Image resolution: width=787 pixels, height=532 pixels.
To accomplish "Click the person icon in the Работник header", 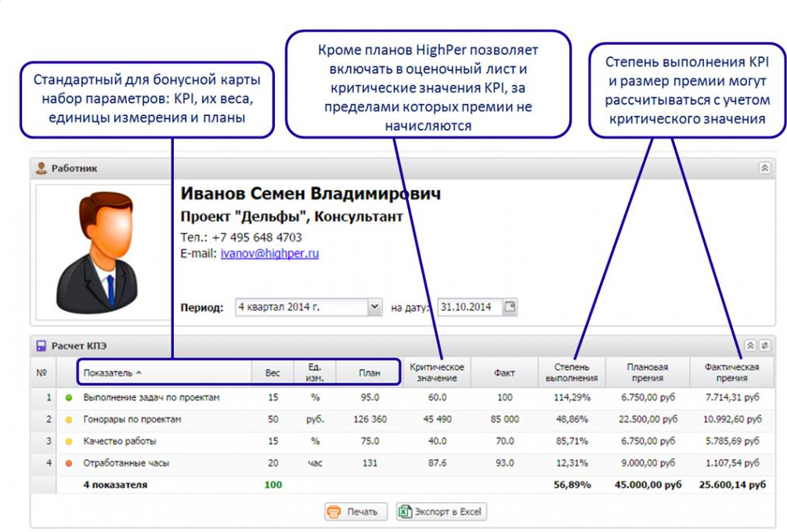I will click(x=42, y=166).
